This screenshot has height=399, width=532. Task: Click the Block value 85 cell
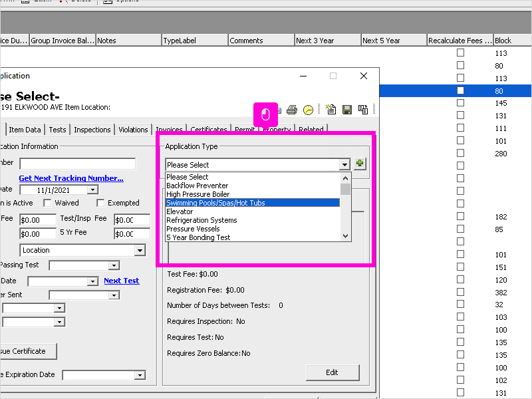click(x=499, y=229)
